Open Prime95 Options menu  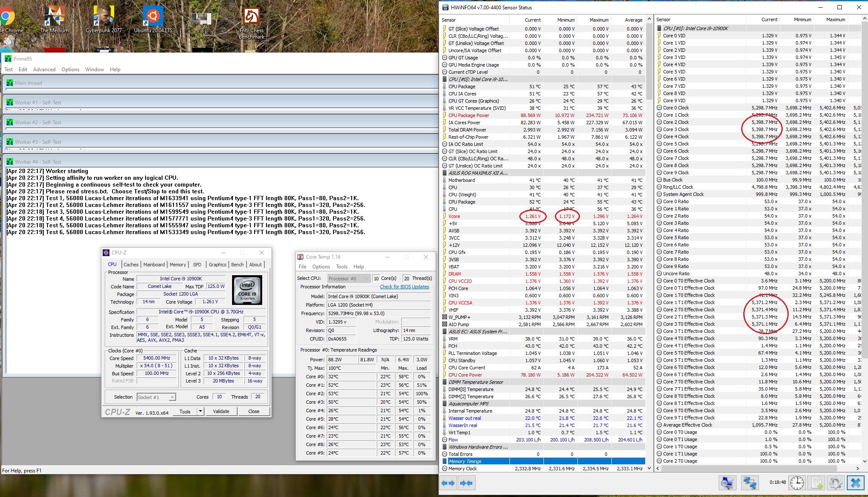70,70
